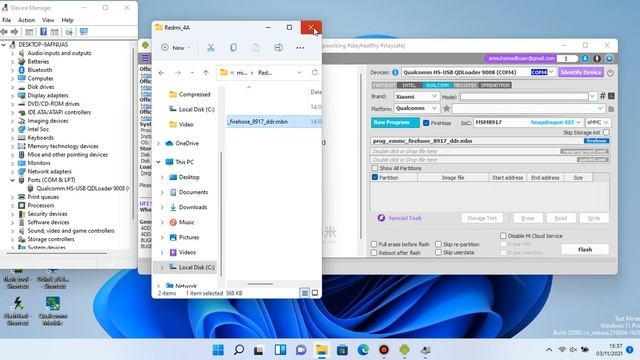Screen dimensions: 640x360
Task: Check Show All Partitions
Action: coord(375,168)
